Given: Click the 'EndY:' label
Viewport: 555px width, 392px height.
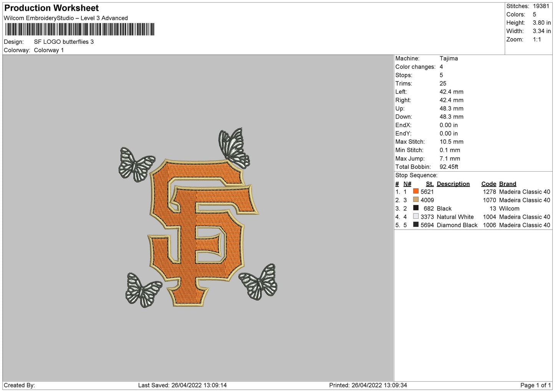Looking at the screenshot, I should [x=403, y=134].
